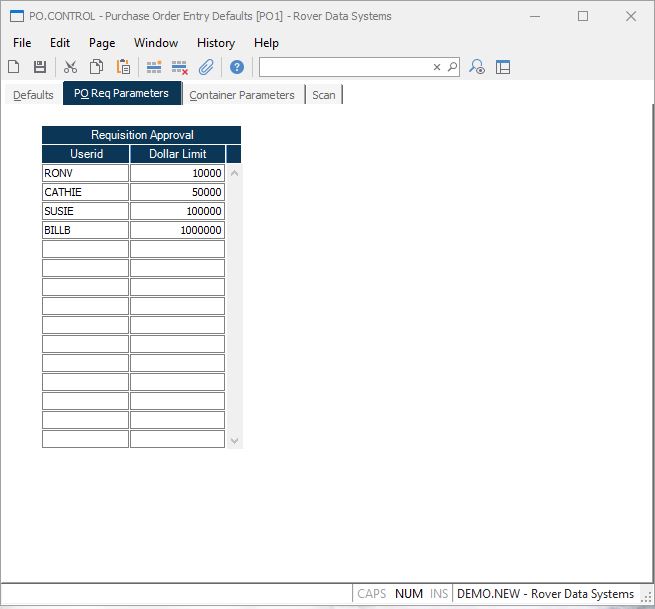The height and width of the screenshot is (609, 655).
Task: Click the Copy icon in toolbar
Action: (97, 67)
